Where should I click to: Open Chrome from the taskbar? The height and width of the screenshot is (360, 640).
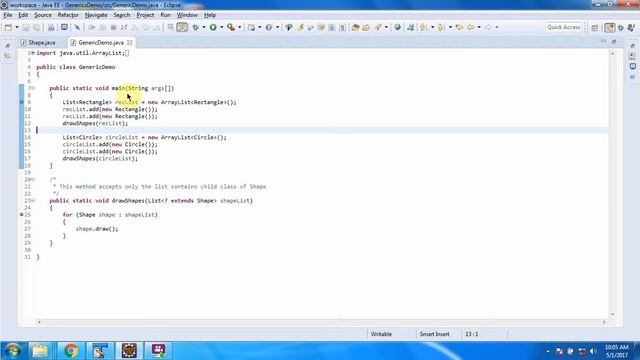71,351
